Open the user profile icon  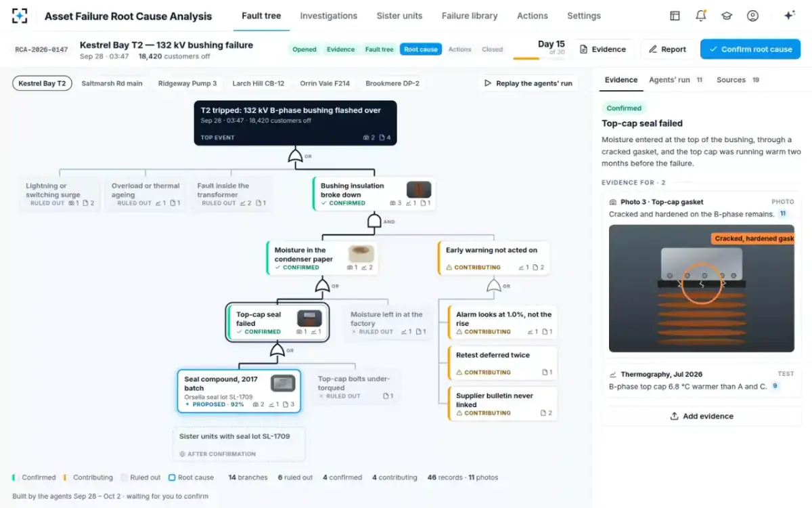[x=752, y=16]
